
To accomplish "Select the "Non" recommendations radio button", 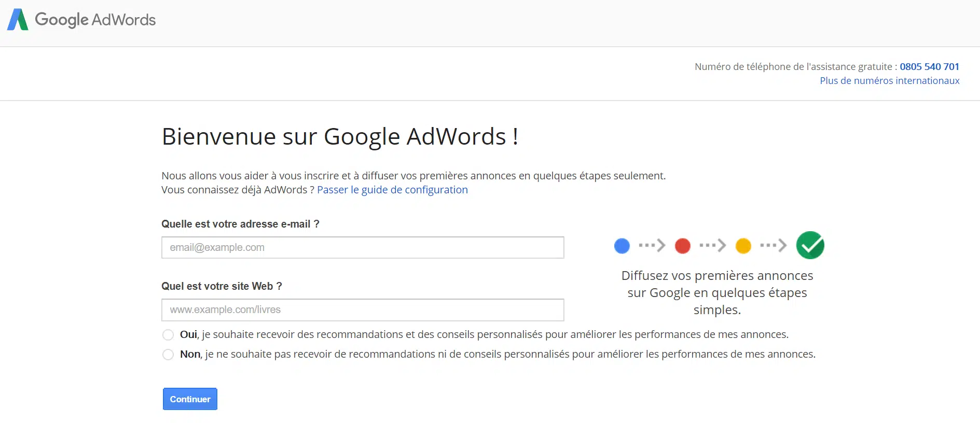I will coord(168,355).
